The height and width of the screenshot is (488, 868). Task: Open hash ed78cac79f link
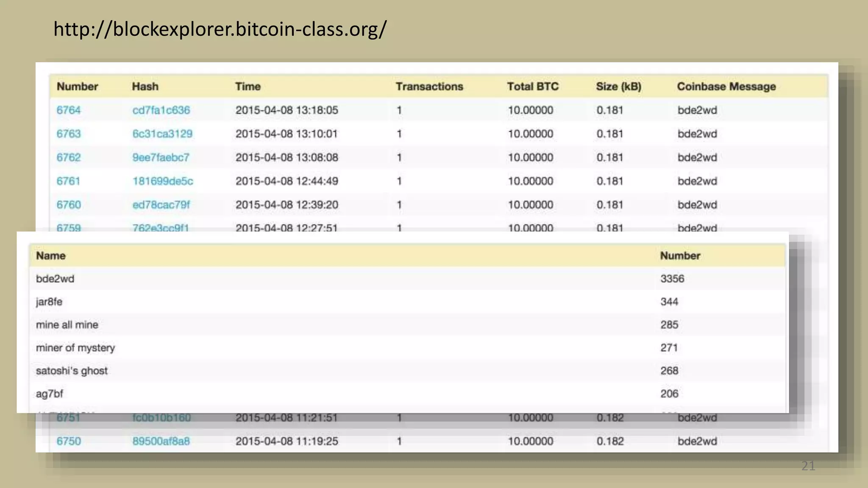click(x=161, y=205)
